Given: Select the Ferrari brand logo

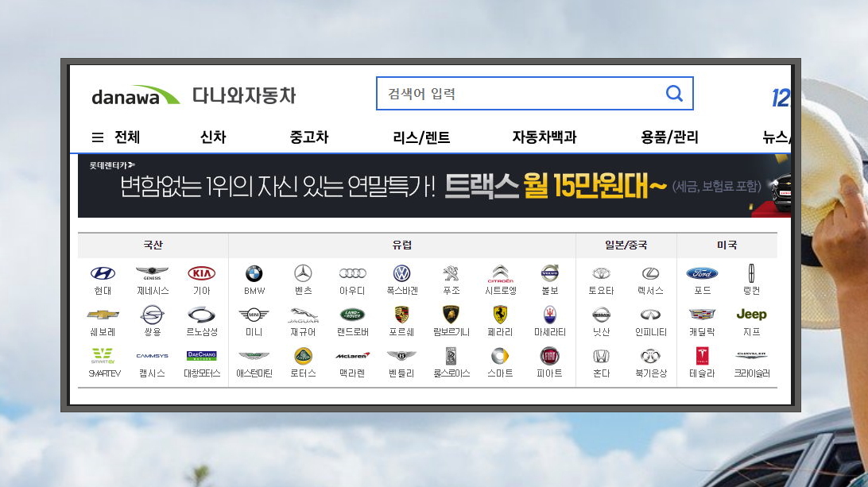Looking at the screenshot, I should coord(501,315).
